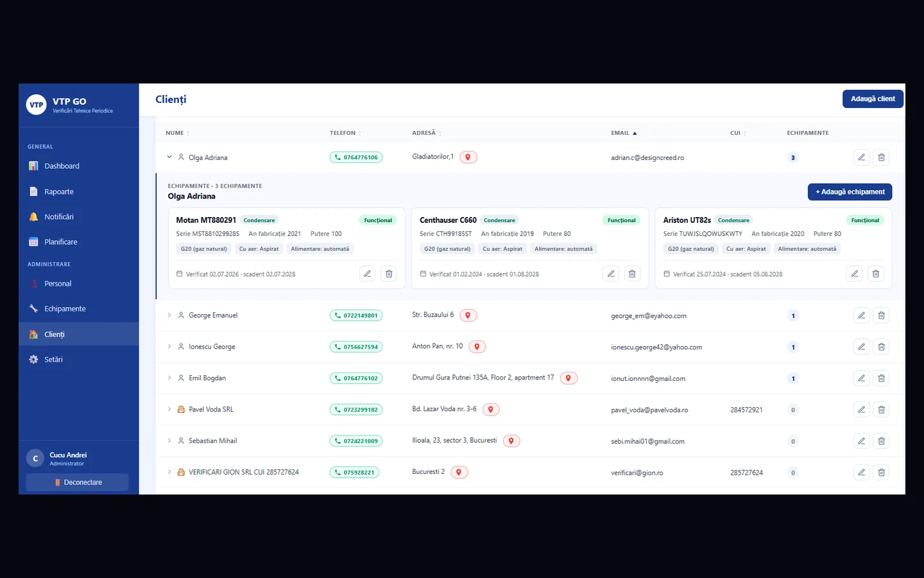Click the Adaugă echipament button
Image resolution: width=924 pixels, height=578 pixels.
[x=850, y=192]
